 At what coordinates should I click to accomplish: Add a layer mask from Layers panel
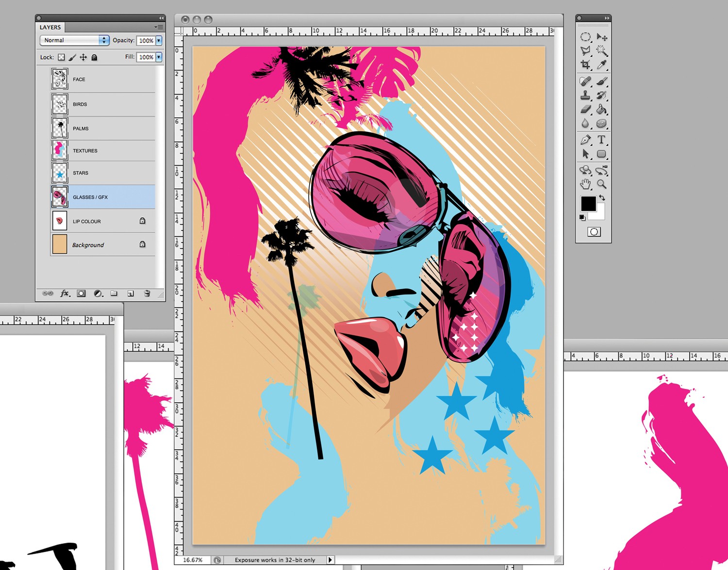coord(81,293)
